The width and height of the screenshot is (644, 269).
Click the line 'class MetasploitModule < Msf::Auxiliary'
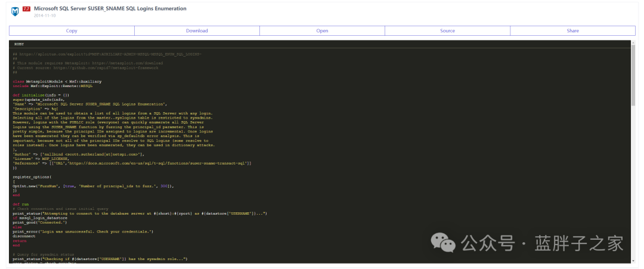pos(57,81)
